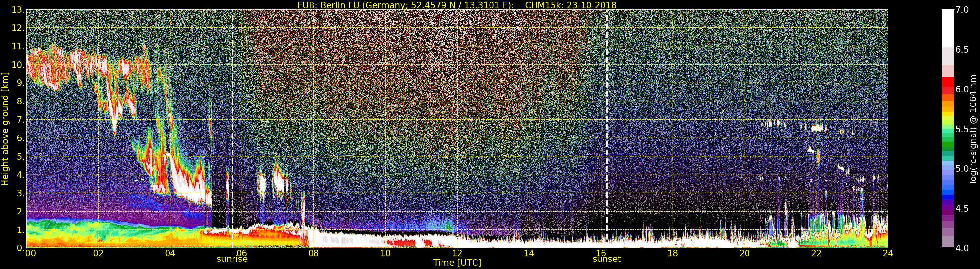Viewport: 980px width, 269px height.
Task: Click the time axis tick '02'
Action: pos(98,253)
